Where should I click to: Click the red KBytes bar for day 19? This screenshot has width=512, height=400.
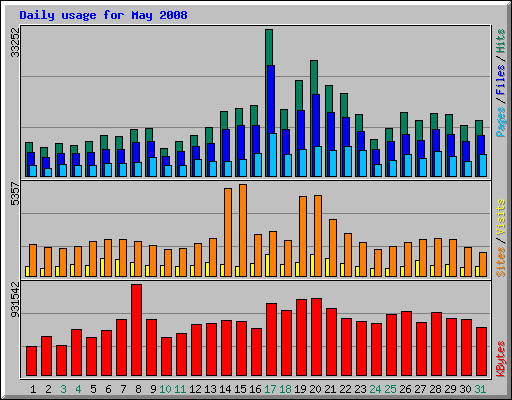[x=301, y=338]
